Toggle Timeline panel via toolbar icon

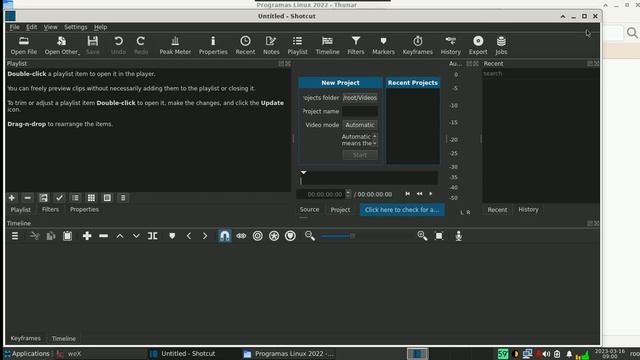coord(327,45)
